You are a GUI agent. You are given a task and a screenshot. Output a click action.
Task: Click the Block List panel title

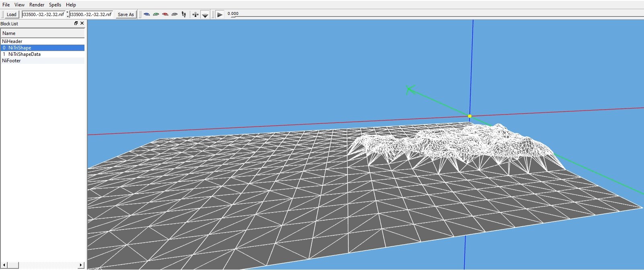tap(9, 24)
